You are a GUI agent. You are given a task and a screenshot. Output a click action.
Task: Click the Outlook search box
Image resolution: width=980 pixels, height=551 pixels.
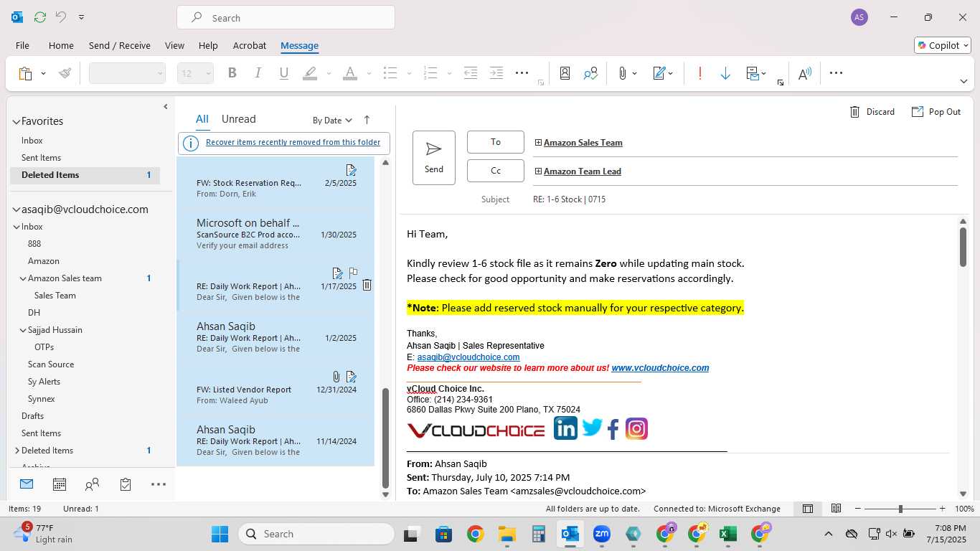[x=286, y=18]
